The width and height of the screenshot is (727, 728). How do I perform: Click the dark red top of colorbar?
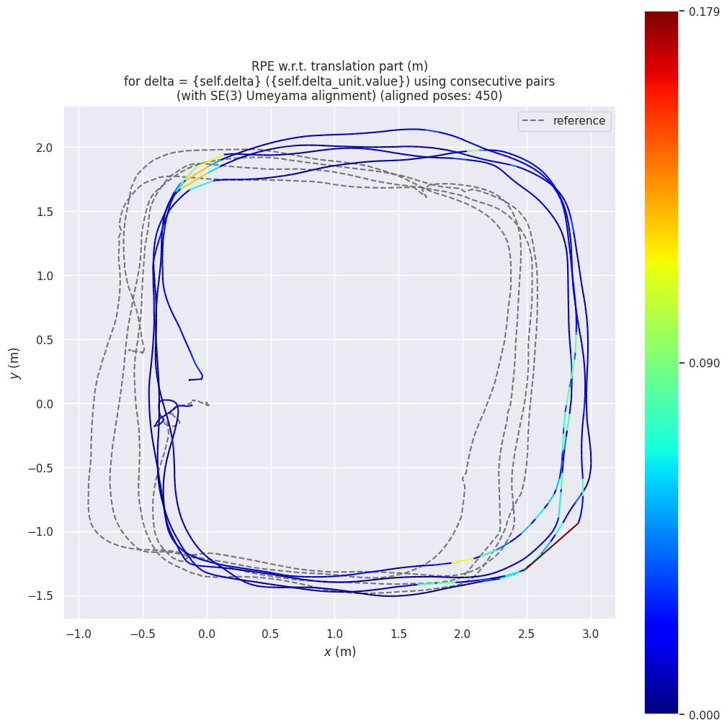tap(661, 18)
